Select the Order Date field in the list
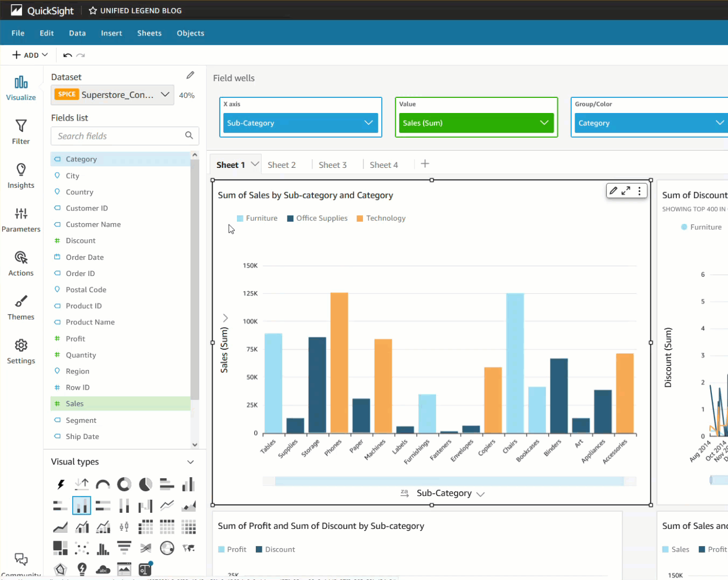The image size is (728, 580). [x=121, y=257]
